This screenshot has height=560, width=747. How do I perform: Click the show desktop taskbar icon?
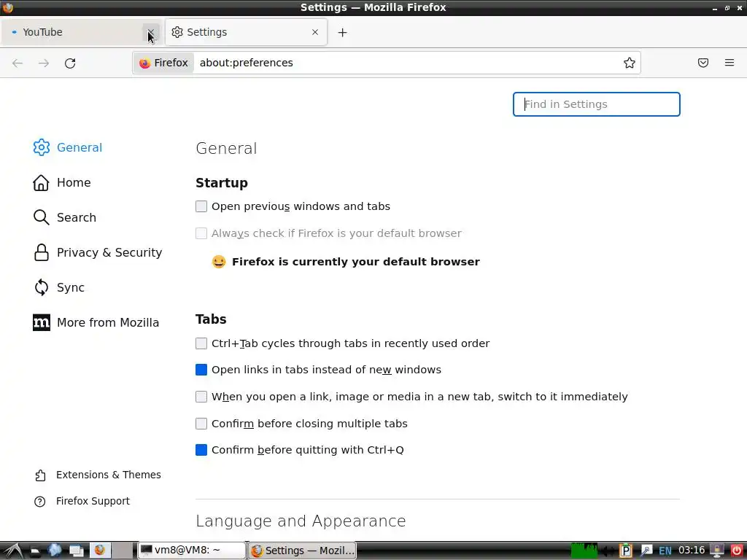coord(76,551)
